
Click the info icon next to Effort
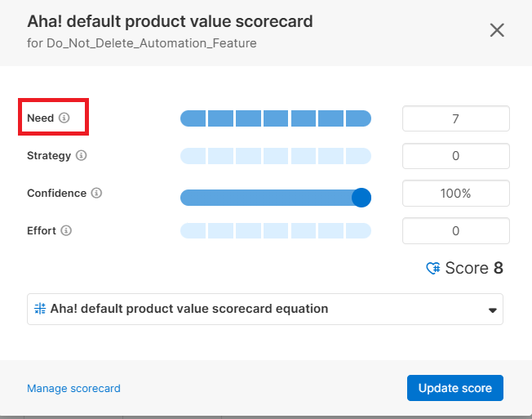[x=66, y=230]
